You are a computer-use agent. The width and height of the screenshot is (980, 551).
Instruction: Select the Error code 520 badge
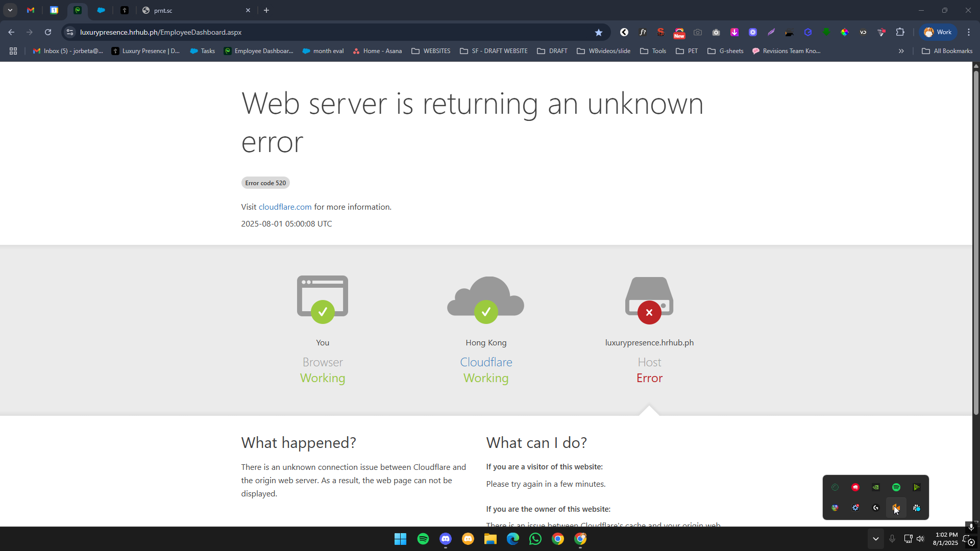point(265,183)
